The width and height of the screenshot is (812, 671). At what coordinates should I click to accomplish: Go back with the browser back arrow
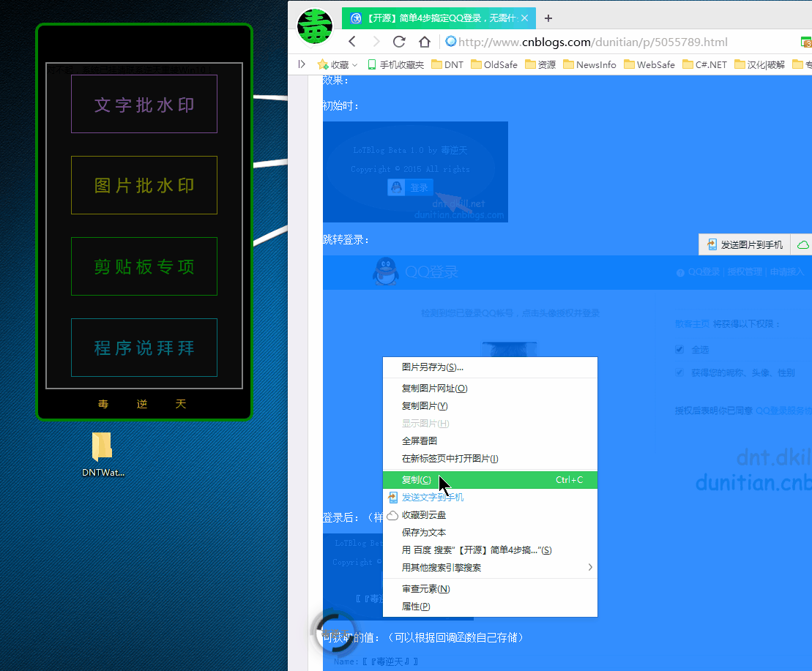[353, 42]
